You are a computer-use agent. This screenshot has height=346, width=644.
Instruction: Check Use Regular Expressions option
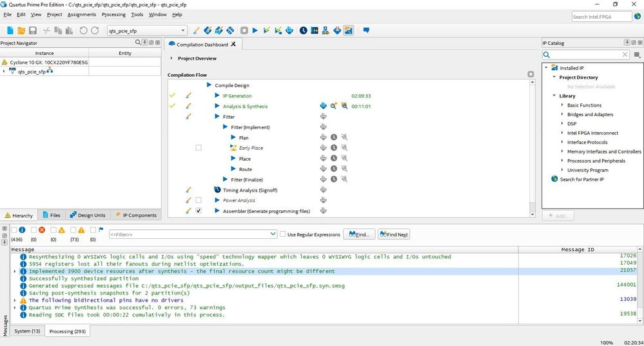(x=283, y=234)
